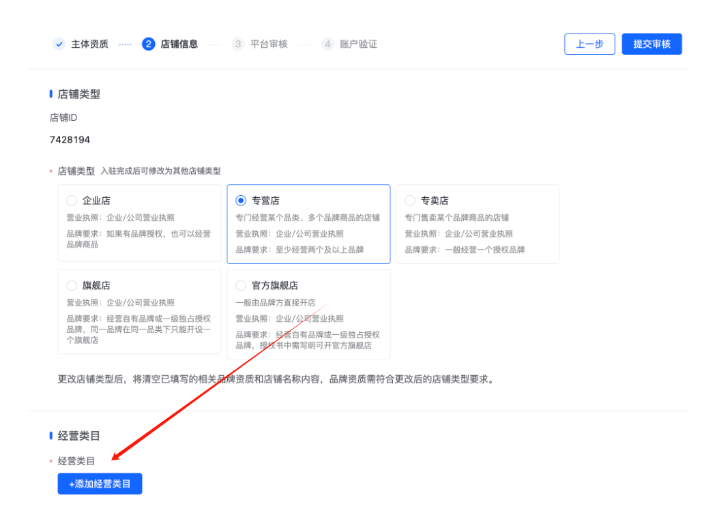Open the 平台审核 step label

[268, 44]
